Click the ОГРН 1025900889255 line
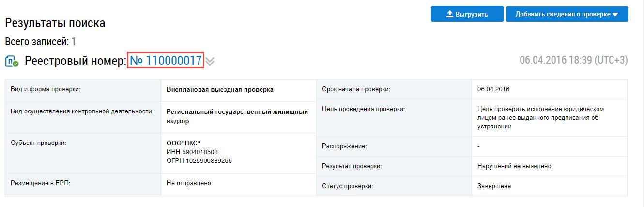This screenshot has width=644, height=207. (199, 160)
